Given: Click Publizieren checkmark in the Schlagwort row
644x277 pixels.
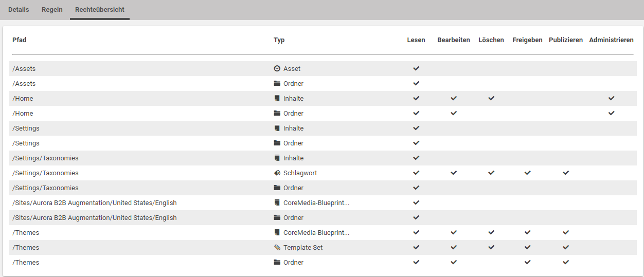Looking at the screenshot, I should point(566,173).
